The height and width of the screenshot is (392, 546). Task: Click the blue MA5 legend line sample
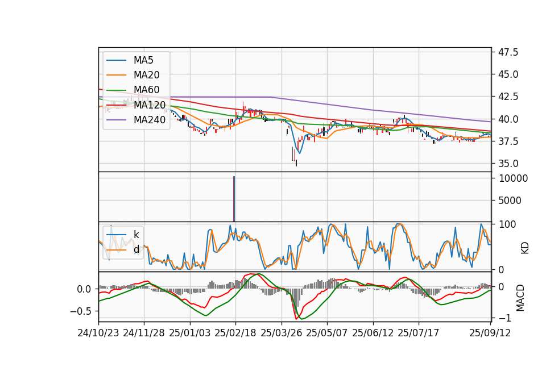pyautogui.click(x=116, y=60)
